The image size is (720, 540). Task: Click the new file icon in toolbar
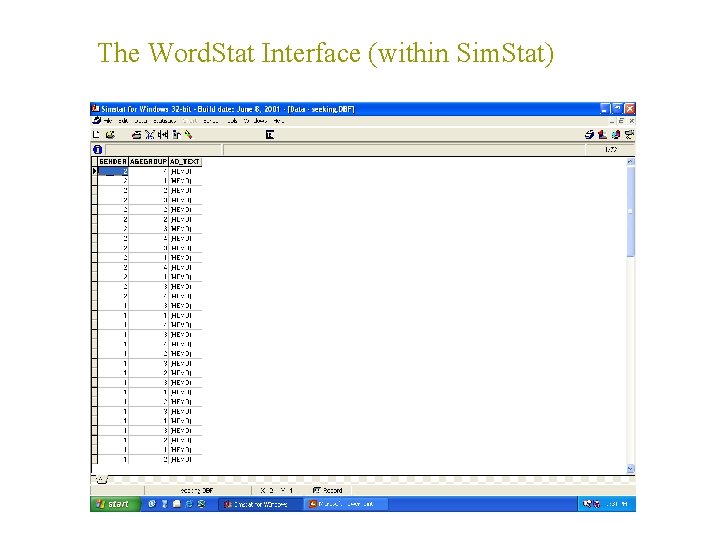96,135
